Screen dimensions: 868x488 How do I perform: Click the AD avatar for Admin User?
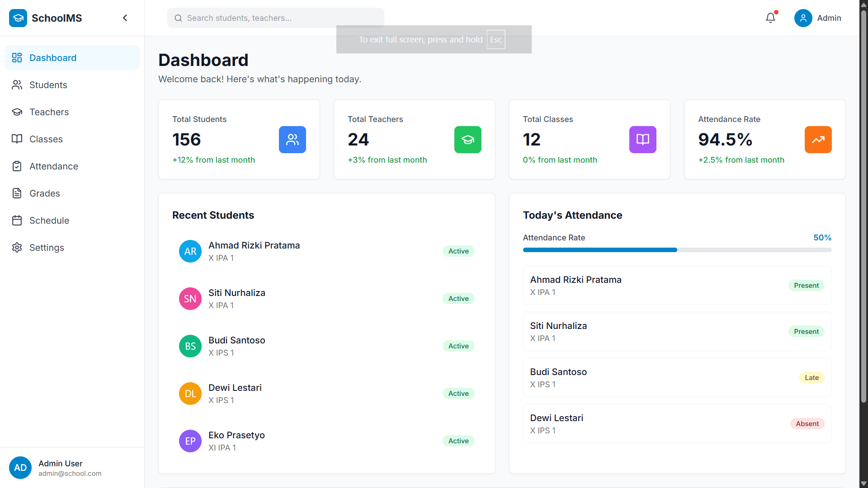tap(20, 468)
